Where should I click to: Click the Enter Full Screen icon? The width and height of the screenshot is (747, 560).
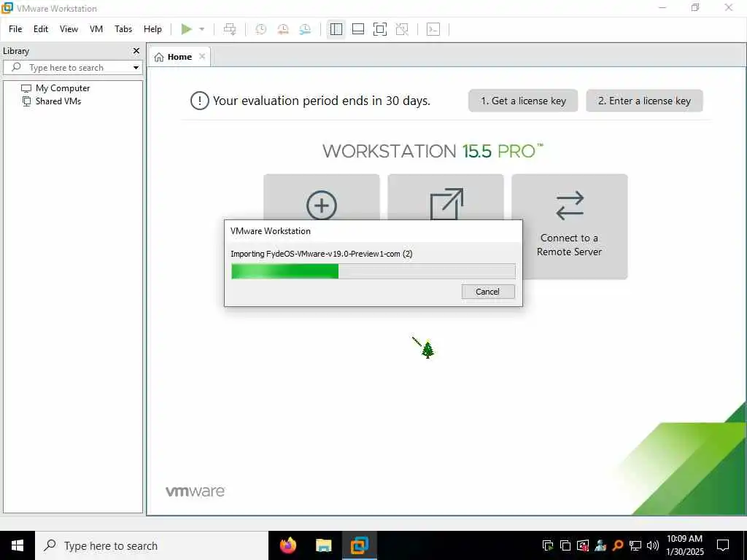[x=379, y=29]
